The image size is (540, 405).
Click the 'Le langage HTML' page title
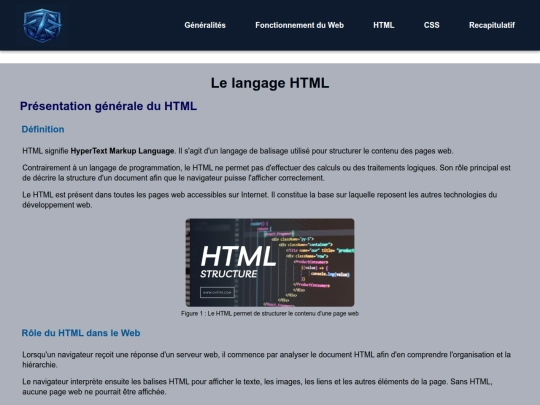(270, 83)
